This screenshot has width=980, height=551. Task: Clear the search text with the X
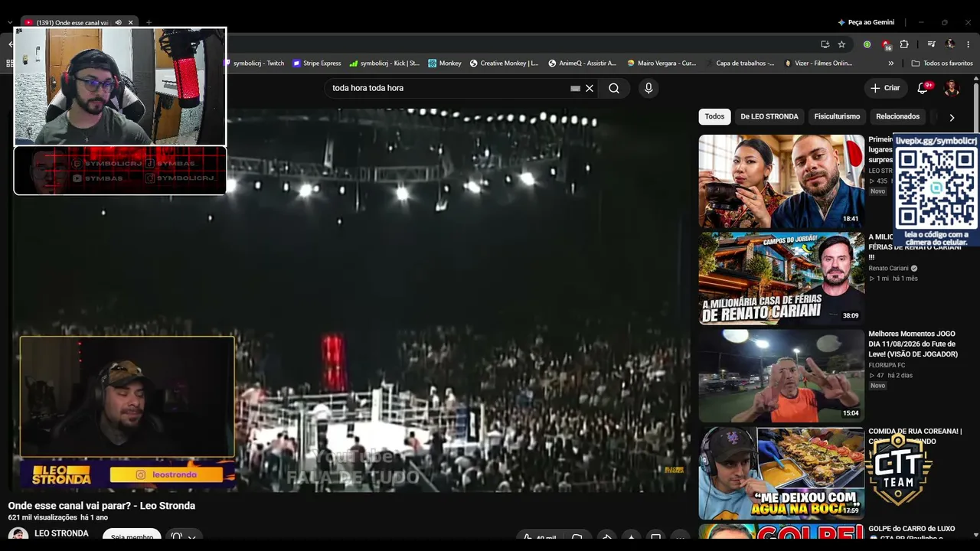[590, 88]
